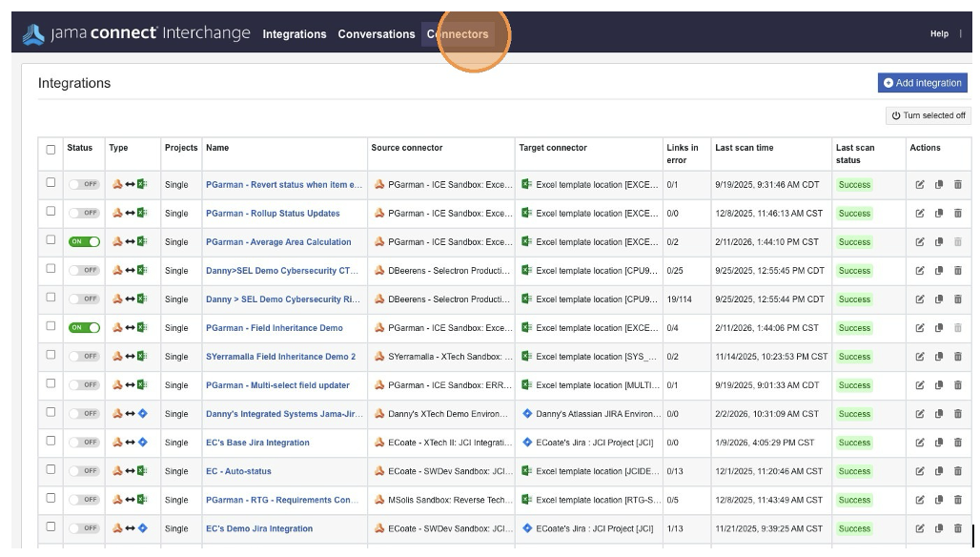Click MSolis Sandbox: Reverse Tech source connector
980x557 pixels.
[x=443, y=500]
